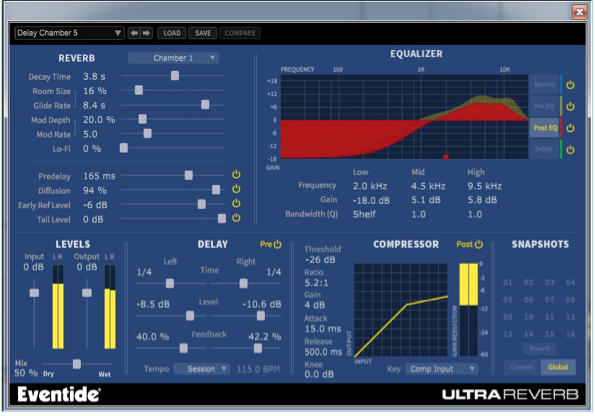Click the Lo-Fi slider handle
The width and height of the screenshot is (595, 416).
pyautogui.click(x=124, y=148)
